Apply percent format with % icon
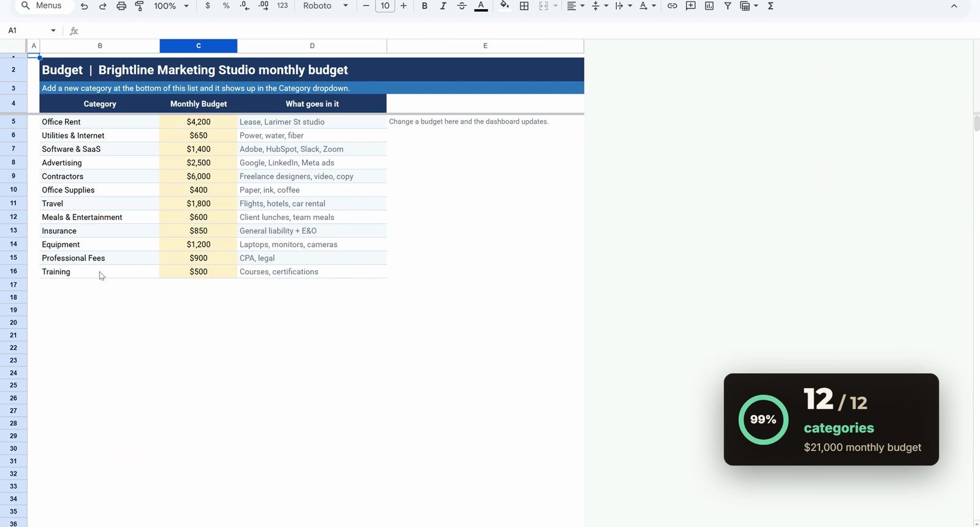 pos(226,6)
